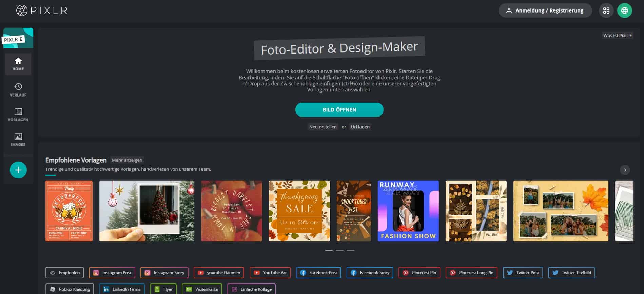Click the teal plus create button
Image resolution: width=644 pixels, height=294 pixels.
(x=18, y=170)
